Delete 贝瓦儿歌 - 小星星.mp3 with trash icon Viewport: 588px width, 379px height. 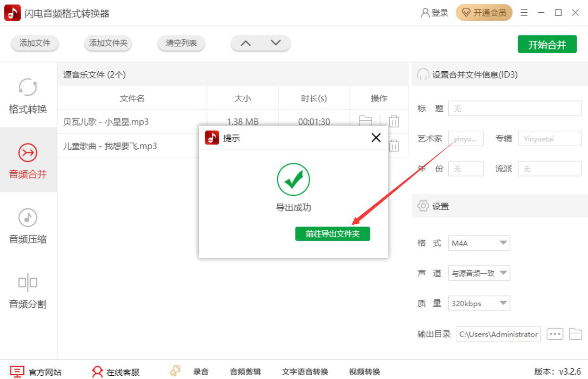click(394, 122)
